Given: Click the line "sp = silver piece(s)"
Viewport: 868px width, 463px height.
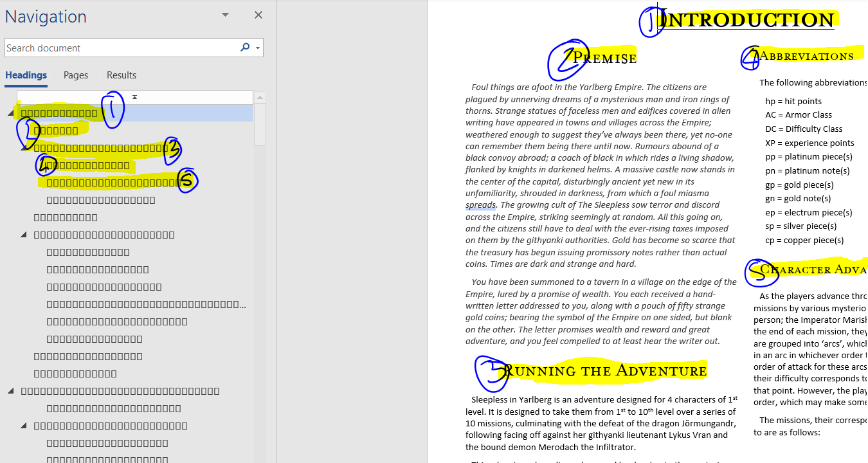Looking at the screenshot, I should [801, 226].
